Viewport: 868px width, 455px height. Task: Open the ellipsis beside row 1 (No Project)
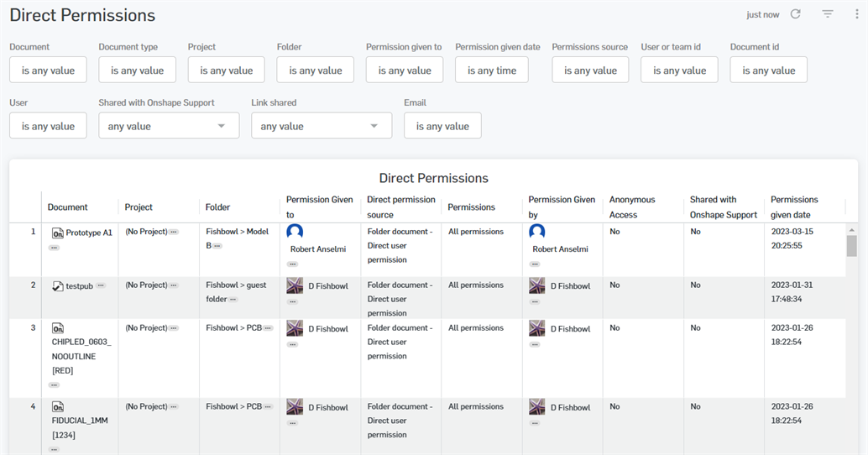[174, 232]
